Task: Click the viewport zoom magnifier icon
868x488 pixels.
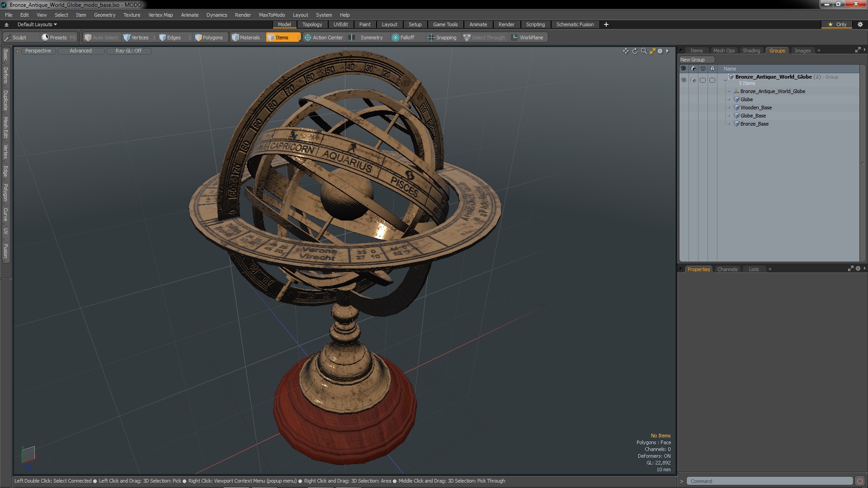Action: pyautogui.click(x=644, y=51)
